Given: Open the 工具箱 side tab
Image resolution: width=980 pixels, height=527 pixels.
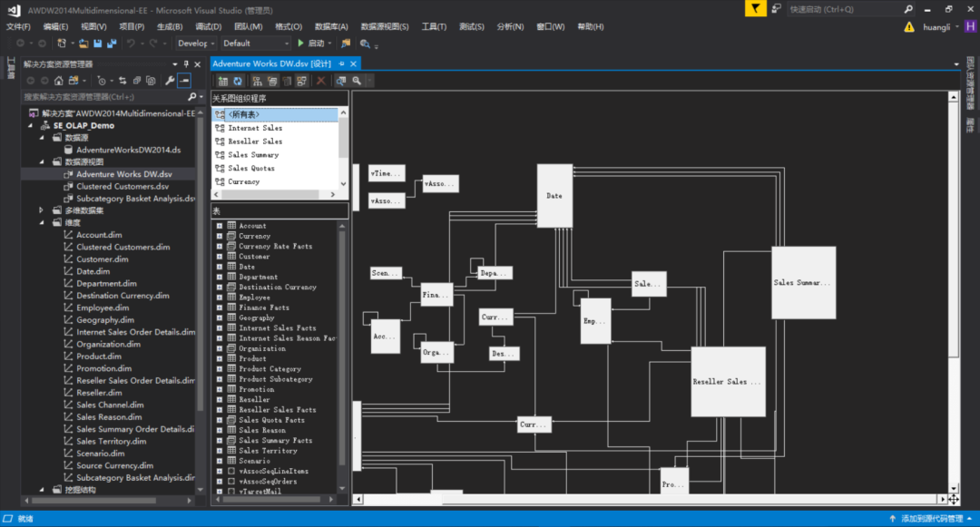Looking at the screenshot, I should pyautogui.click(x=11, y=67).
